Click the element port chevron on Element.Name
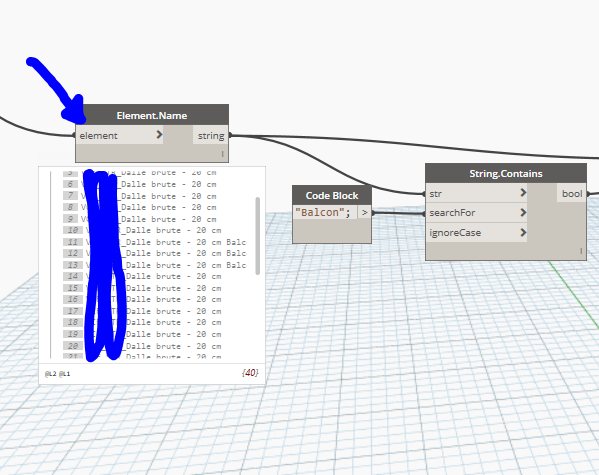The width and height of the screenshot is (599, 475). point(159,135)
